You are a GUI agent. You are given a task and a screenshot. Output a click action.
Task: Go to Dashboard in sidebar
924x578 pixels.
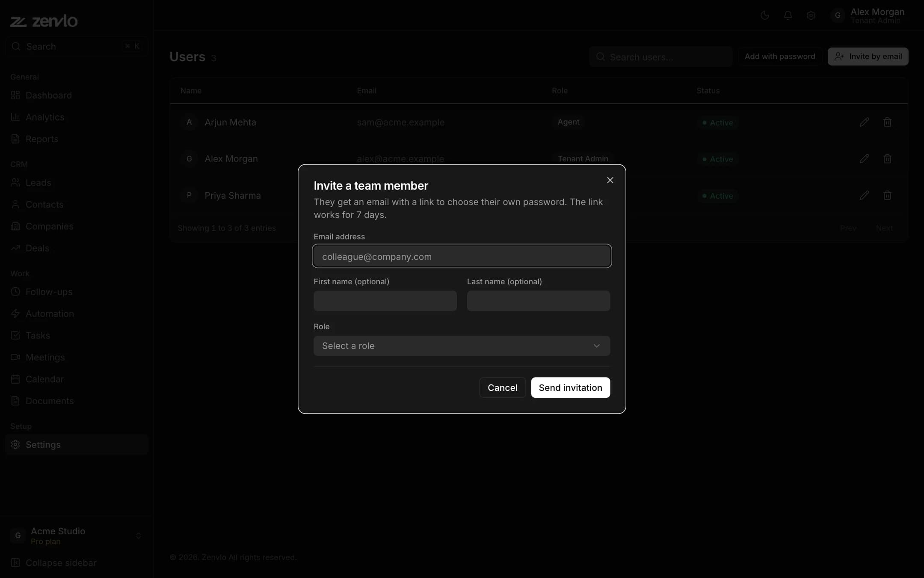point(77,95)
